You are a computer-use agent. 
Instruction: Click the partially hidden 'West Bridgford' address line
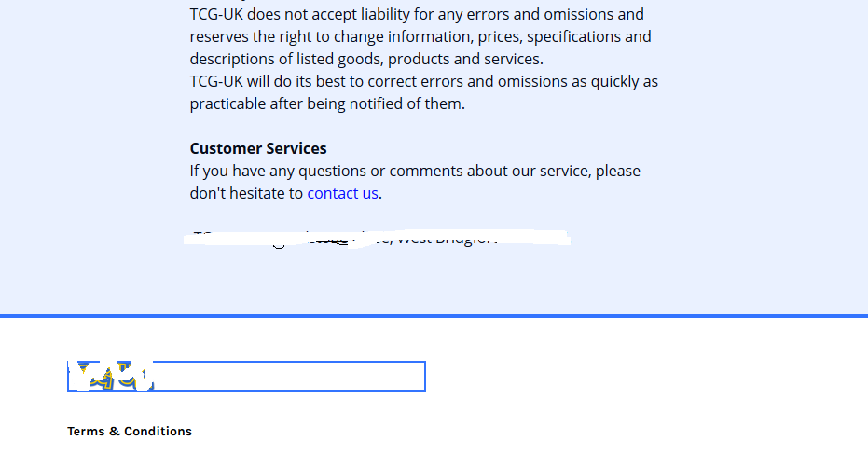tap(377, 239)
